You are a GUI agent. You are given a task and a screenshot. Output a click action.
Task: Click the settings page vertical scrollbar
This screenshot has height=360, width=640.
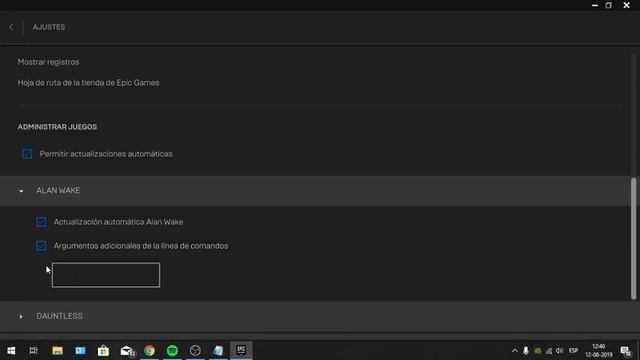(633, 239)
